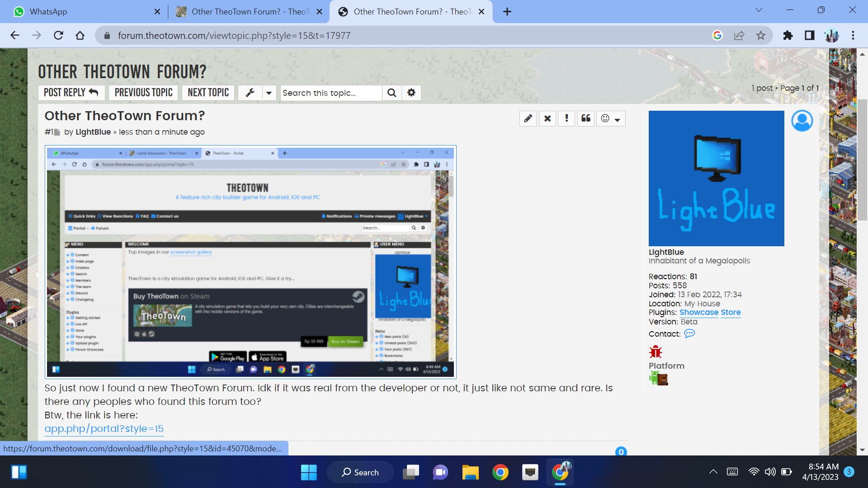Click the address bar URL

234,35
